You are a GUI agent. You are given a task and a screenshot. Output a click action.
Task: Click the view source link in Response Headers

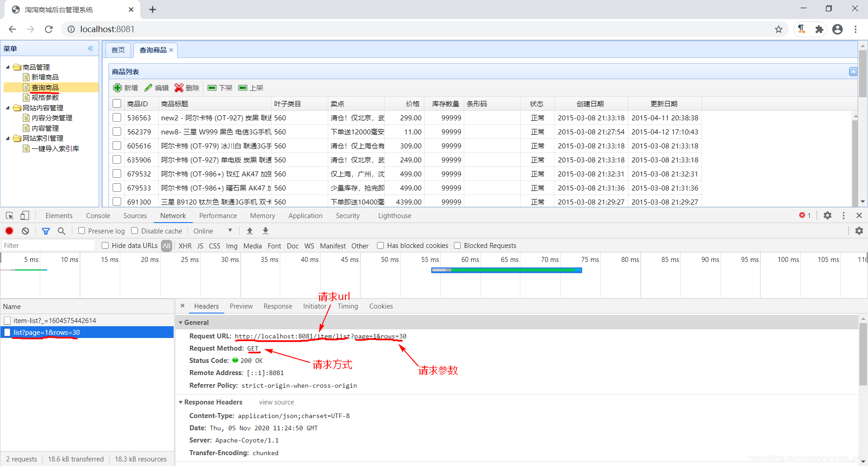coord(276,402)
